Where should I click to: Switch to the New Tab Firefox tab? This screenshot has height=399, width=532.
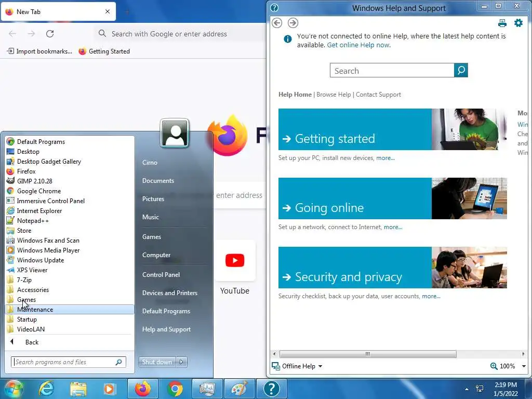[x=58, y=11]
